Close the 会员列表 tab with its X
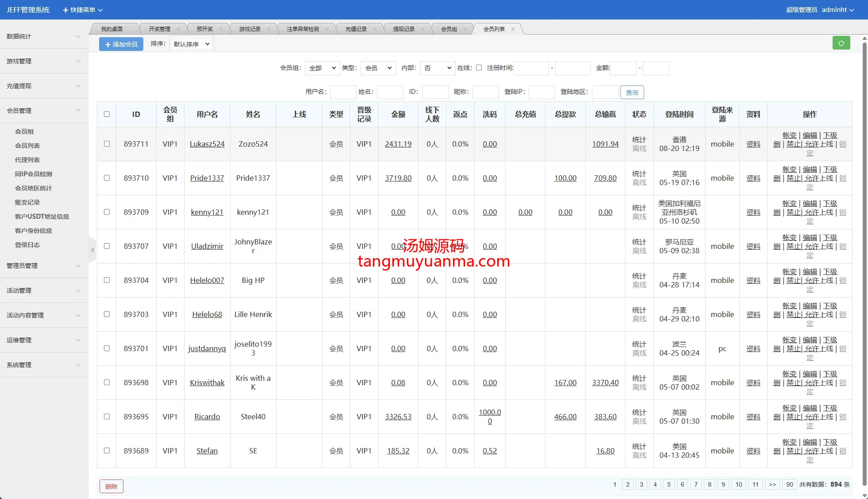Screen dimensions: 868x499 [513, 29]
